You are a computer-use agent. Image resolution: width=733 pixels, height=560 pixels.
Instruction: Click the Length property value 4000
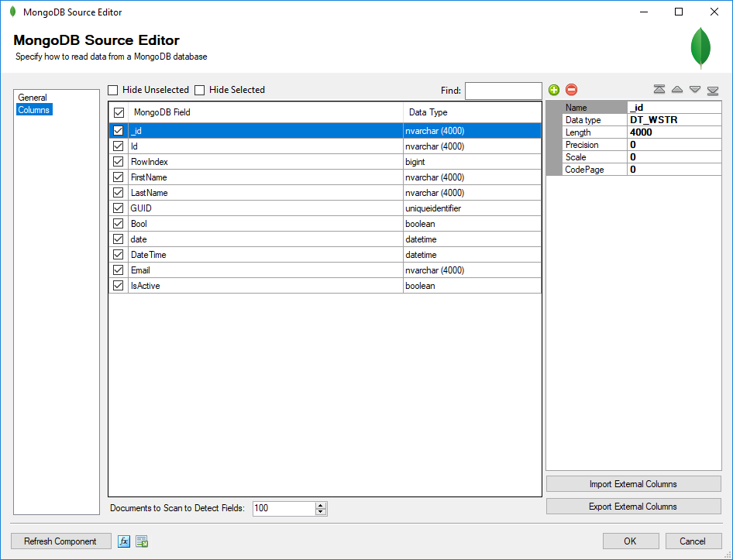click(x=674, y=132)
